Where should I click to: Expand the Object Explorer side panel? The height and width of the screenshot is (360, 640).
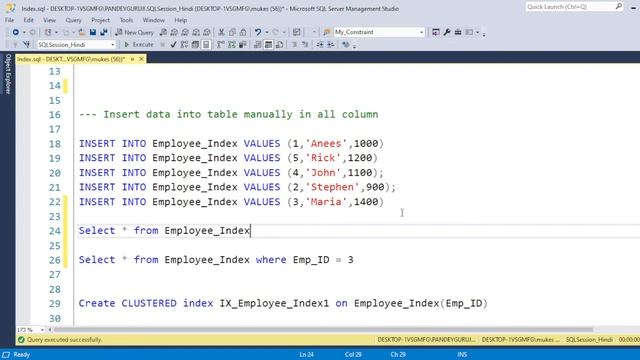click(x=8, y=74)
